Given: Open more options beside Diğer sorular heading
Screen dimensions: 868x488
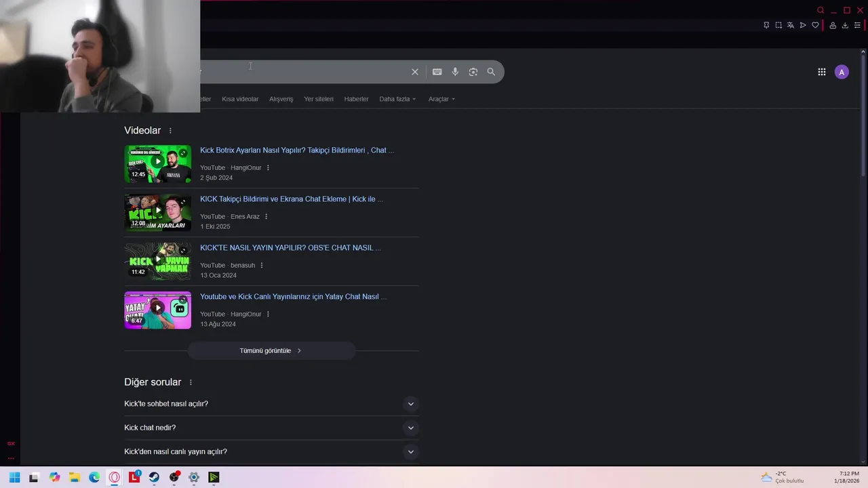Looking at the screenshot, I should (191, 382).
